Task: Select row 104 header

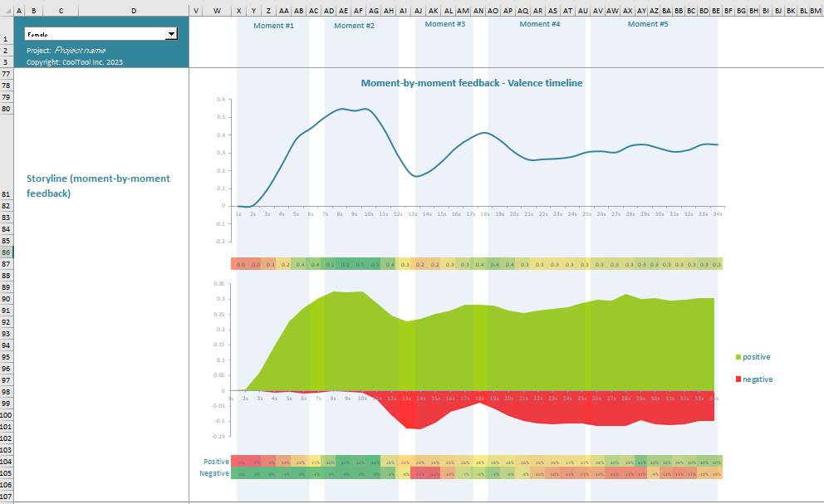Action: pyautogui.click(x=7, y=461)
